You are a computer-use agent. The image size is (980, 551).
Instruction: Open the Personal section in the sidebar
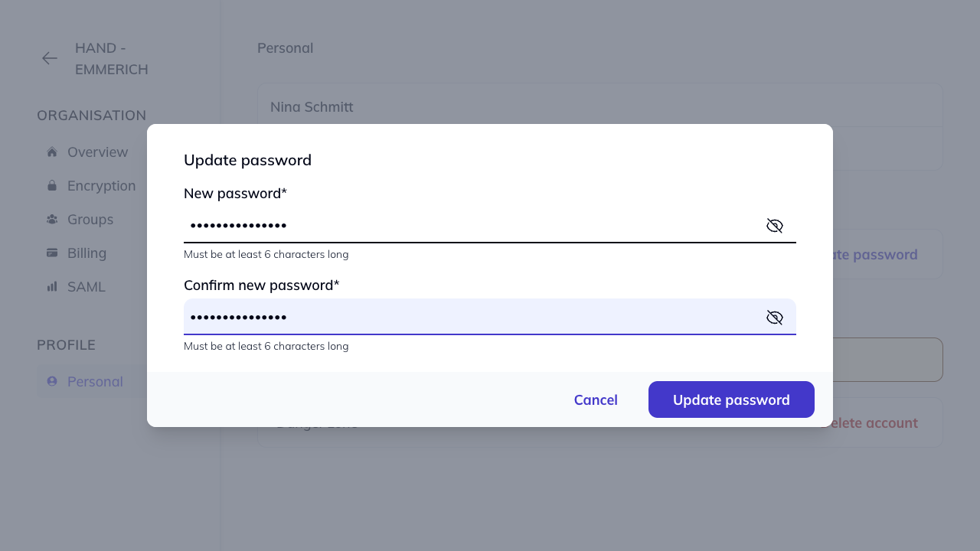95,381
